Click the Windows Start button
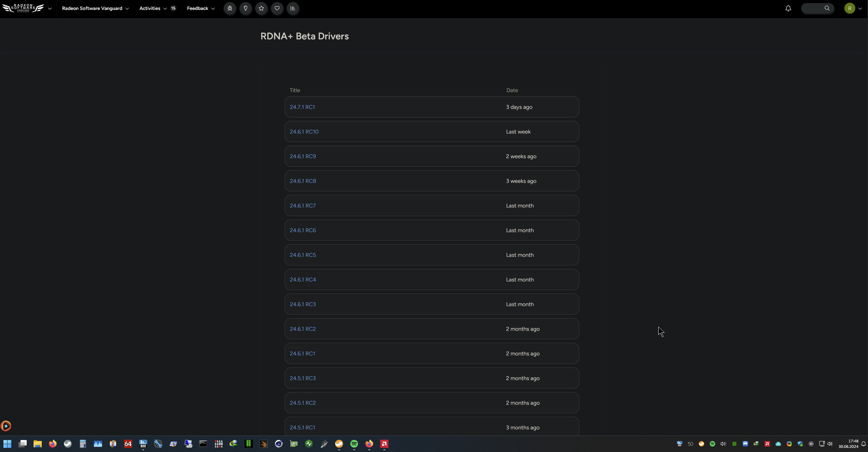Screen dimensions: 868x452 coord(7,444)
